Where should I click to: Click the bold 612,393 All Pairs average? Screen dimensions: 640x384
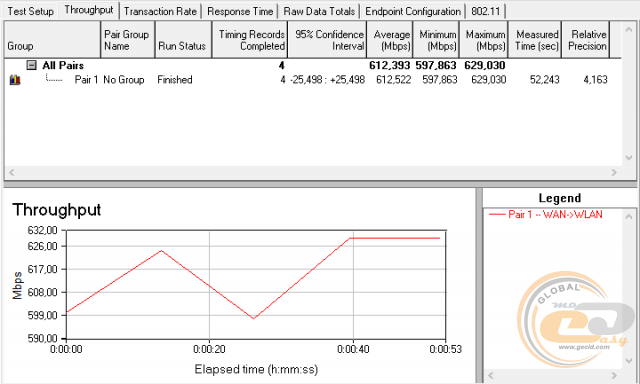[389, 65]
